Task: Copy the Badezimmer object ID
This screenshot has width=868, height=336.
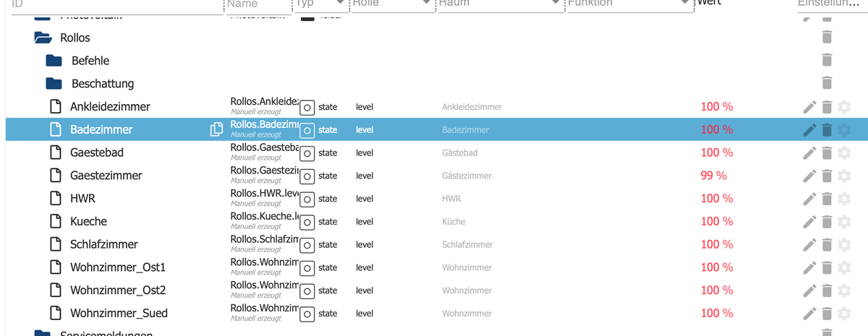Action: coord(216,130)
